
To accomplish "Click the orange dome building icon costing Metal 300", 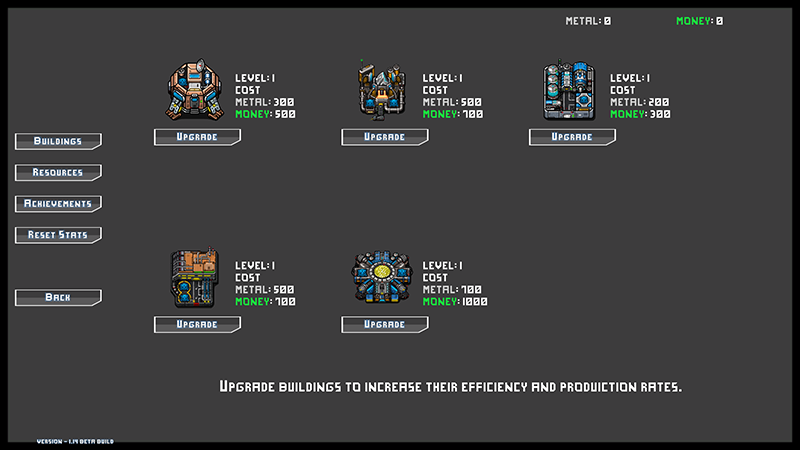I will pyautogui.click(x=194, y=90).
